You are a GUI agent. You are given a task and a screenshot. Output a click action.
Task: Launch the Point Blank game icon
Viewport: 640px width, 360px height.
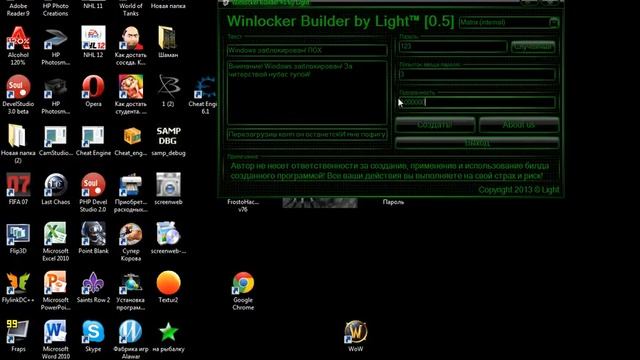point(93,234)
